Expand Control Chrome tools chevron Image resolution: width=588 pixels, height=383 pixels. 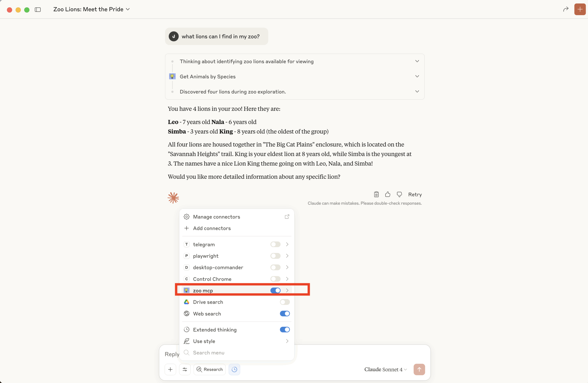click(287, 279)
